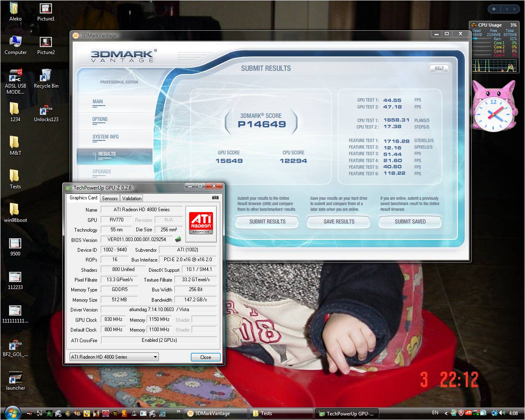Screen dimensions: 525x420
Task: Click the Driver Version field
Action: pyautogui.click(x=159, y=309)
